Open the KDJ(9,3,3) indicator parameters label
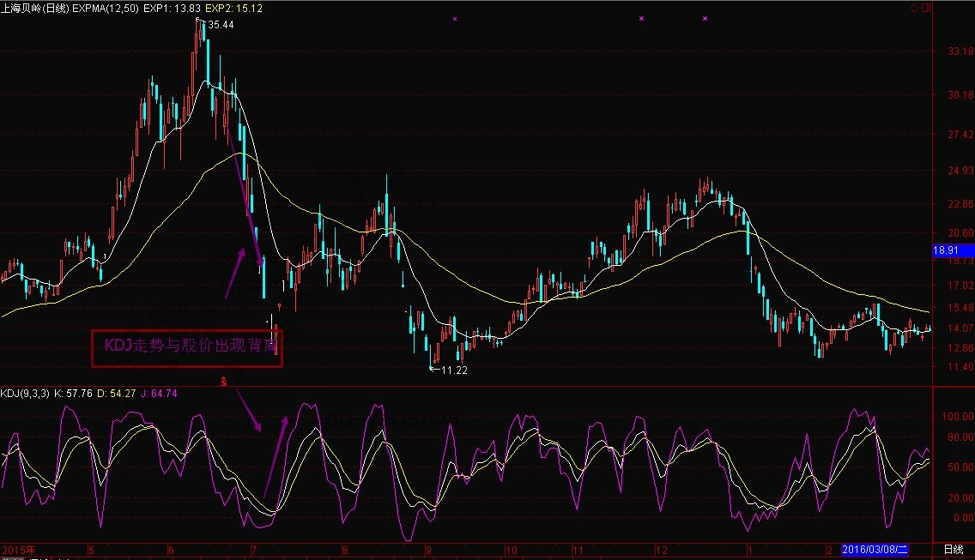 tap(24, 394)
